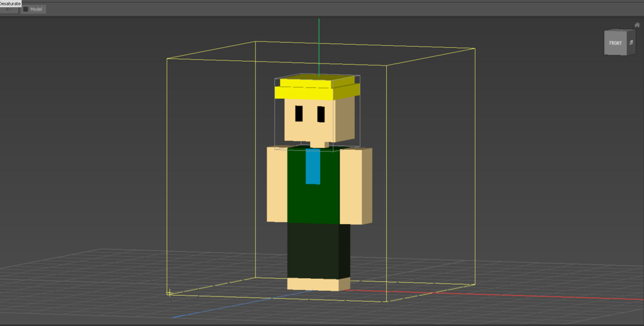Click the top face of the ViewCube
Image resolution: width=644 pixels, height=326 pixels.
pyautogui.click(x=621, y=31)
